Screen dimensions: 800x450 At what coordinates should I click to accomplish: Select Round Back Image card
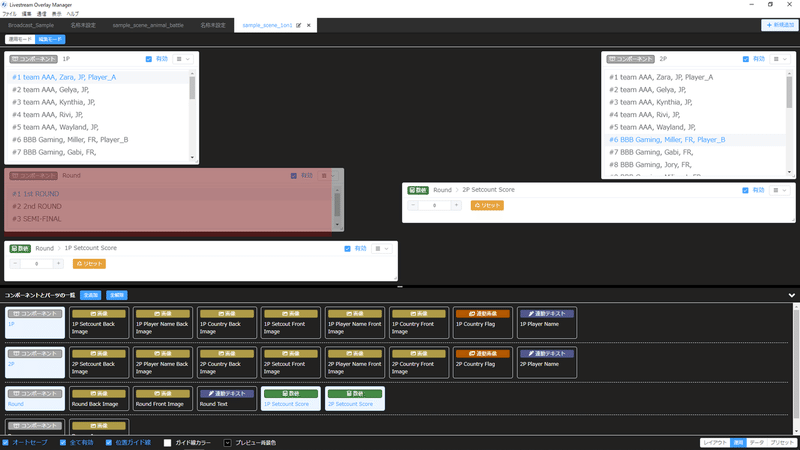coord(98,398)
